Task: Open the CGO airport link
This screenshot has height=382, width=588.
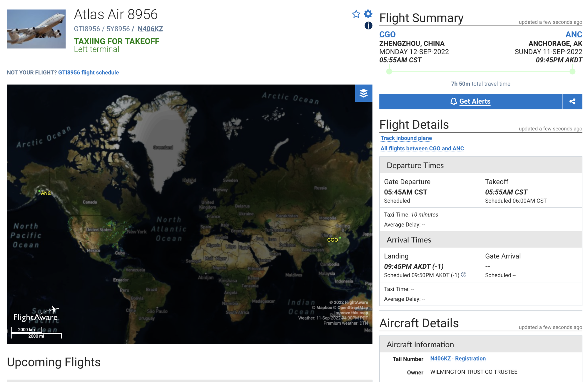Action: (387, 34)
